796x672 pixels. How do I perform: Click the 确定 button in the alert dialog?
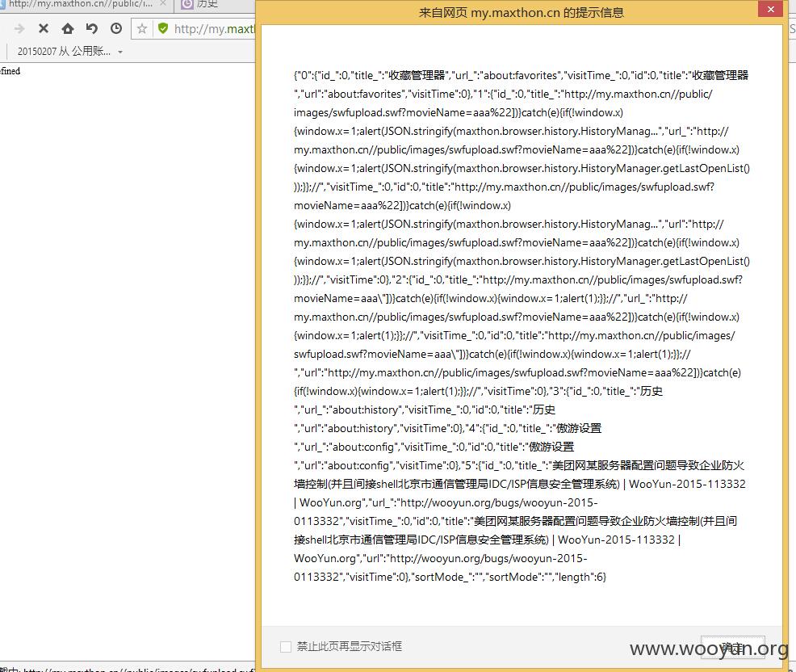[x=732, y=647]
